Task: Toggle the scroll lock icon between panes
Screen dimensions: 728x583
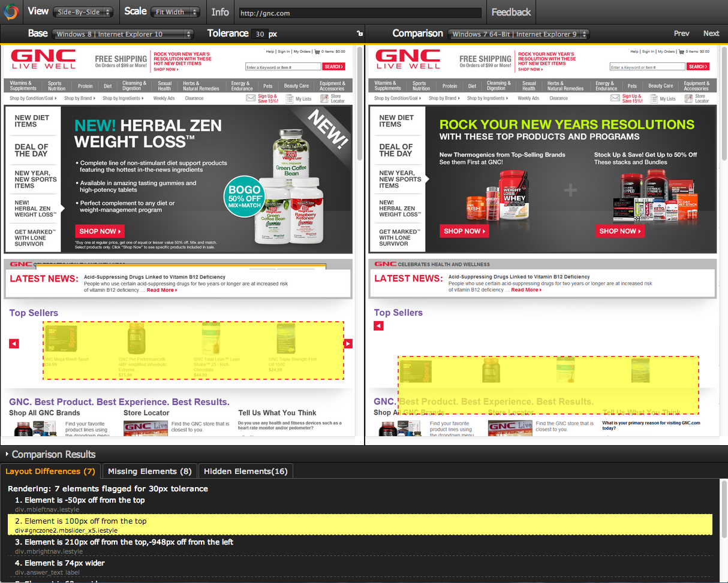Action: click(359, 34)
